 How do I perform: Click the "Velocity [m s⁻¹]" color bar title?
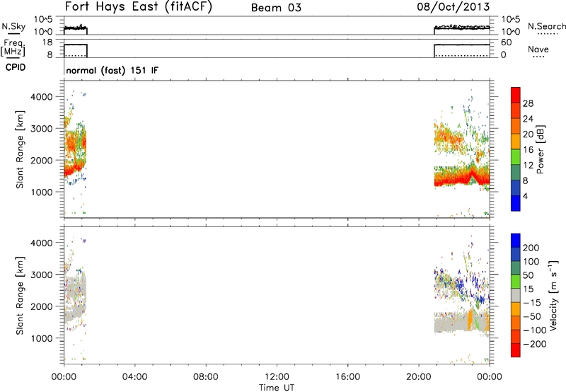coord(553,295)
